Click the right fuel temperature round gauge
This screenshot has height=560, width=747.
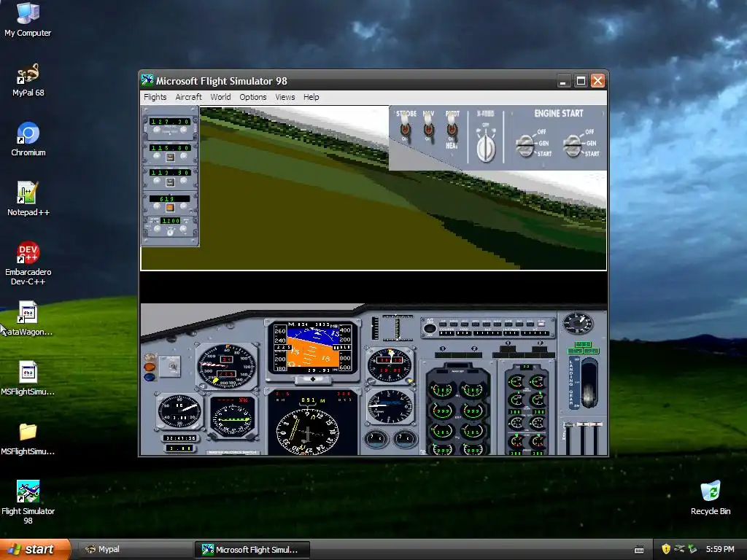[404, 438]
